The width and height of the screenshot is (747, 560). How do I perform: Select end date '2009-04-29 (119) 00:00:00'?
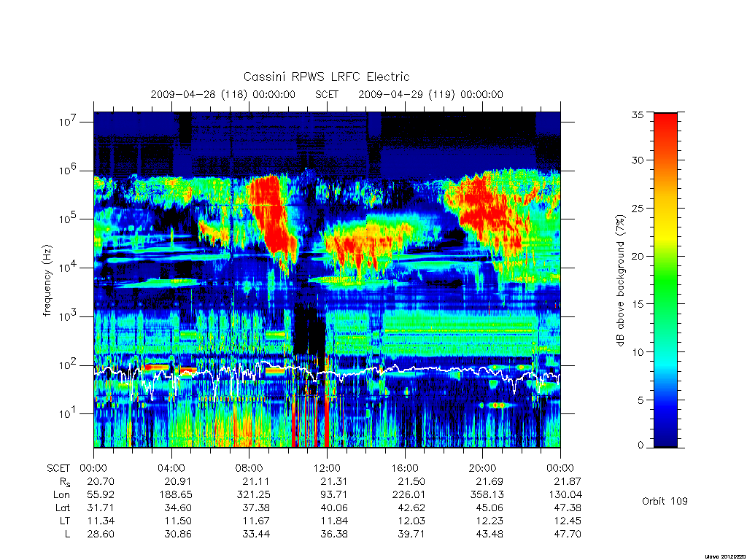[x=430, y=94]
